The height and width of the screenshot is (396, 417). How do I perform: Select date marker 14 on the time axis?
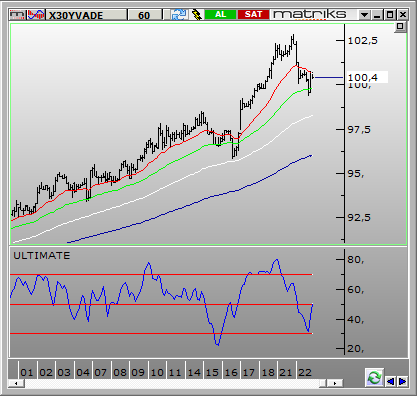tap(194, 372)
